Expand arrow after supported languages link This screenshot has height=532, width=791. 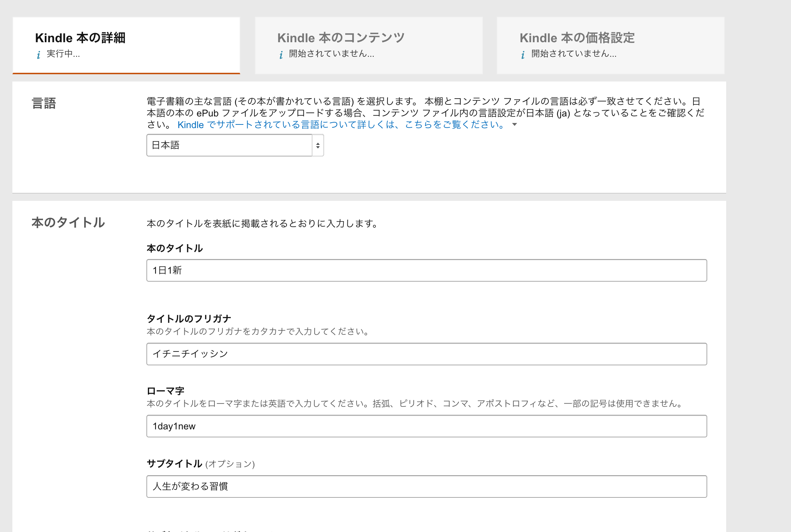click(x=515, y=125)
